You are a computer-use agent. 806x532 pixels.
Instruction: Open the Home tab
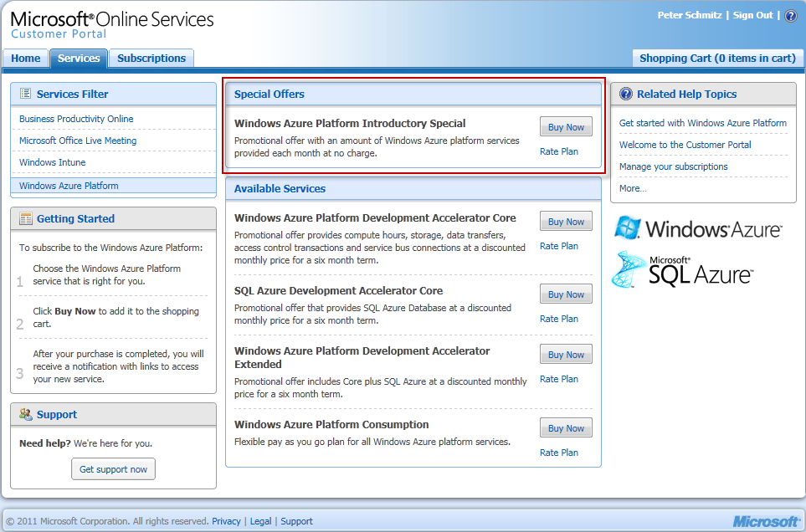pyautogui.click(x=26, y=58)
